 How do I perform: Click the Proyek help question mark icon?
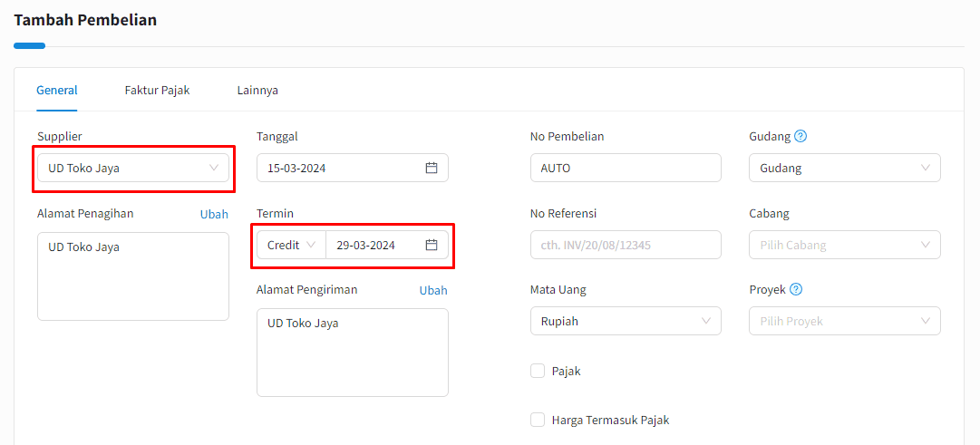[796, 289]
